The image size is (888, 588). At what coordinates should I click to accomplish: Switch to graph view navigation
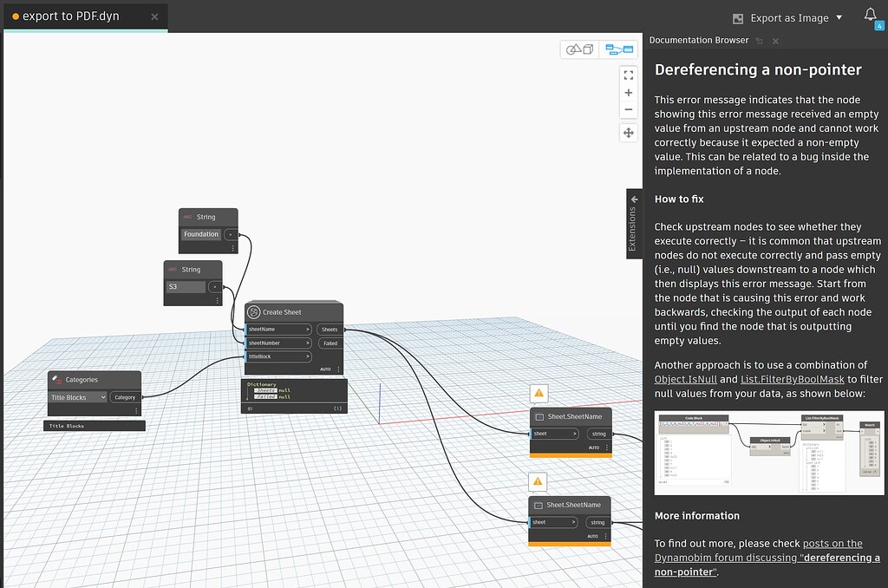pyautogui.click(x=619, y=49)
